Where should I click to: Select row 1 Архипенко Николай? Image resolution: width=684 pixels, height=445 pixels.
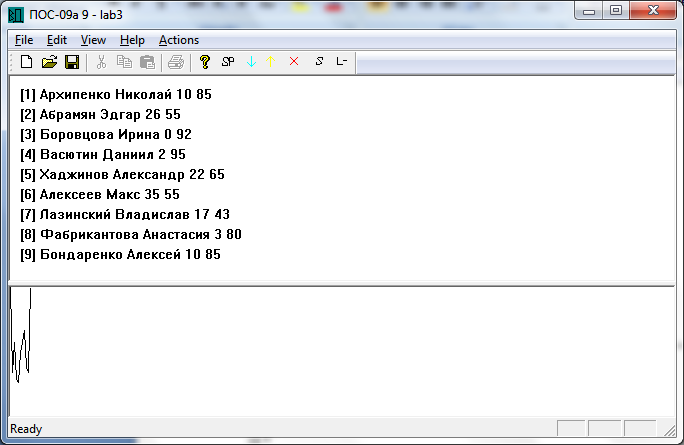pos(116,94)
